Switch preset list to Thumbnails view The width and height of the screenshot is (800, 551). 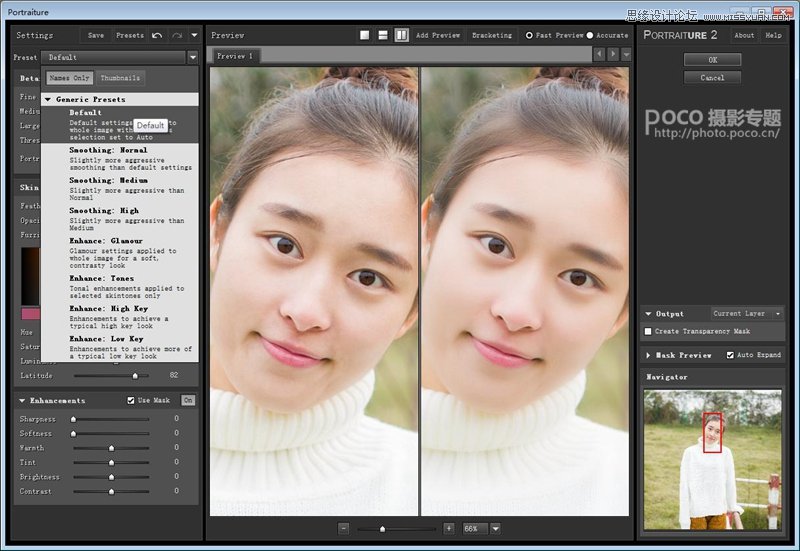coord(120,78)
